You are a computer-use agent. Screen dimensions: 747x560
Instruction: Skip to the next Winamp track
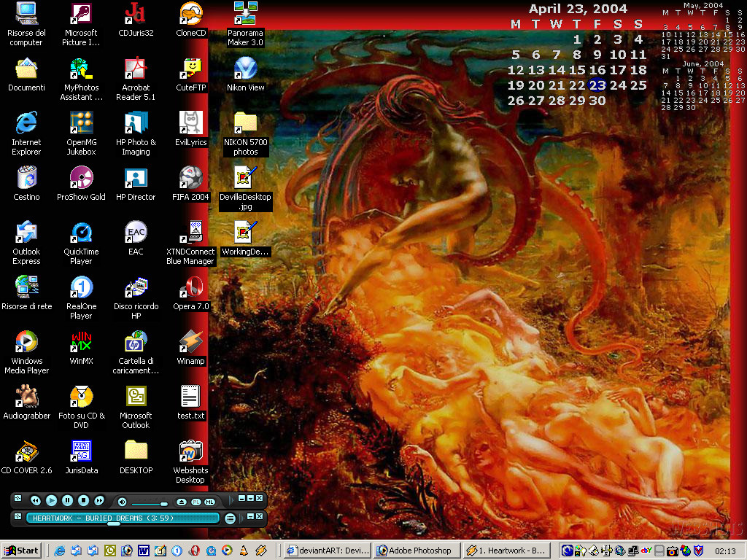pyautogui.click(x=99, y=500)
